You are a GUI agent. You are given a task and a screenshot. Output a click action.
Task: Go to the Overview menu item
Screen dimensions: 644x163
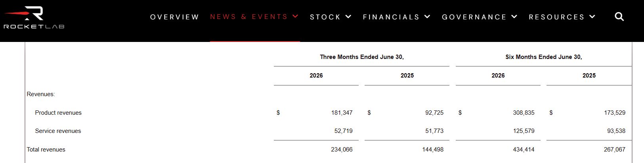click(174, 17)
